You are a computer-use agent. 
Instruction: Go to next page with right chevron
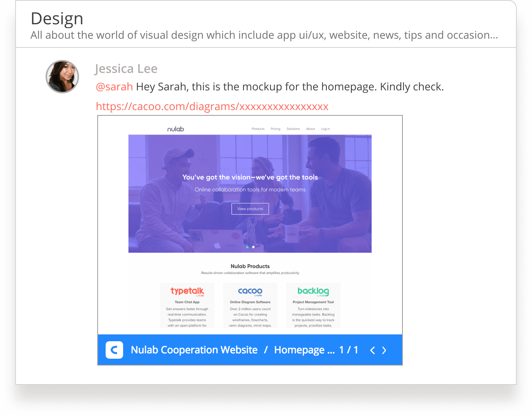point(384,350)
